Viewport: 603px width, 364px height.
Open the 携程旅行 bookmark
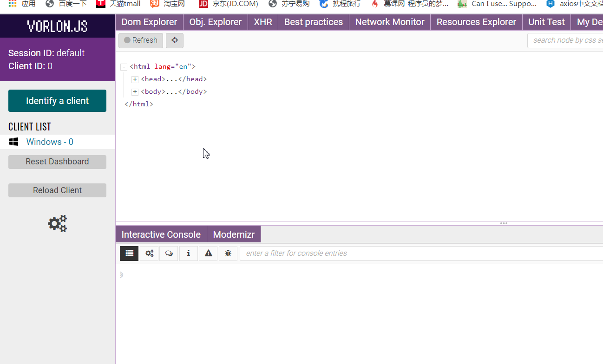(x=340, y=4)
